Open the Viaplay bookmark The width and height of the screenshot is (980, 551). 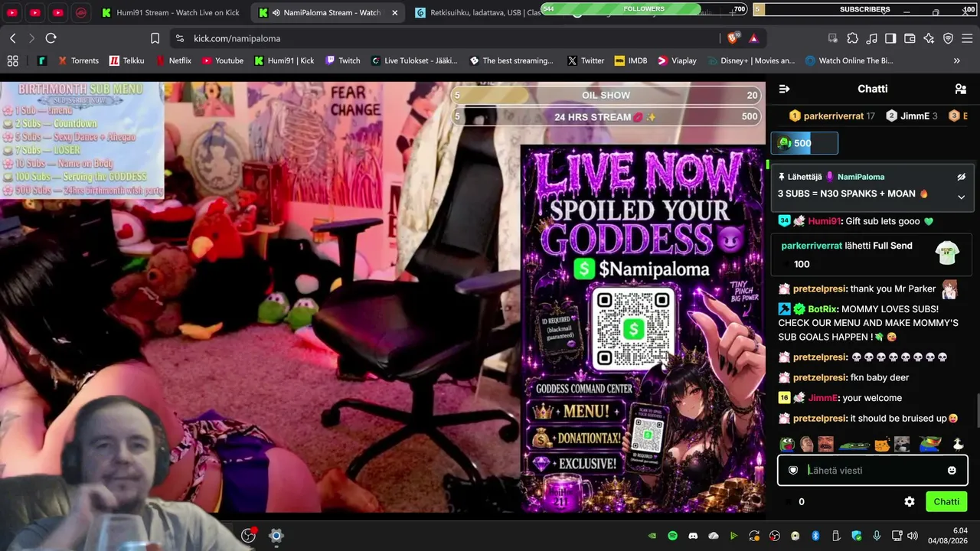pos(677,60)
